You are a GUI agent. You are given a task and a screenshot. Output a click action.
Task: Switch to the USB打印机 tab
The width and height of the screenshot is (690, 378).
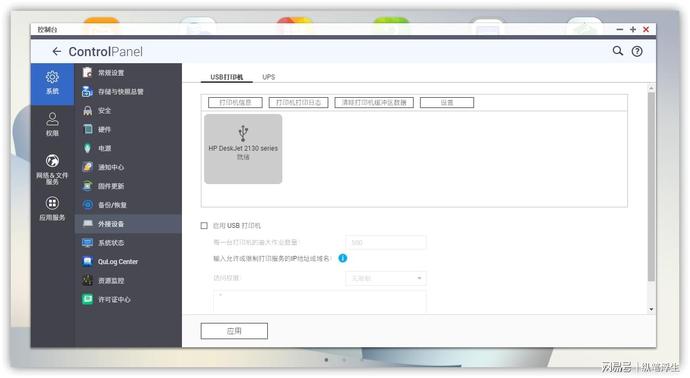[227, 77]
